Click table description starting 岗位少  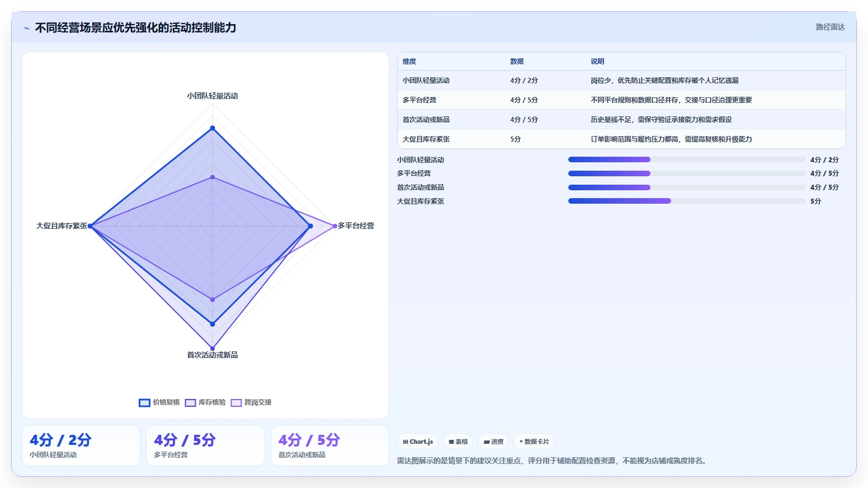[x=664, y=81]
